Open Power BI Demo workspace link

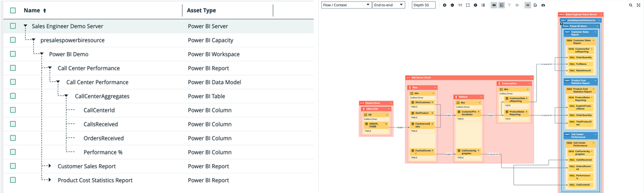69,54
